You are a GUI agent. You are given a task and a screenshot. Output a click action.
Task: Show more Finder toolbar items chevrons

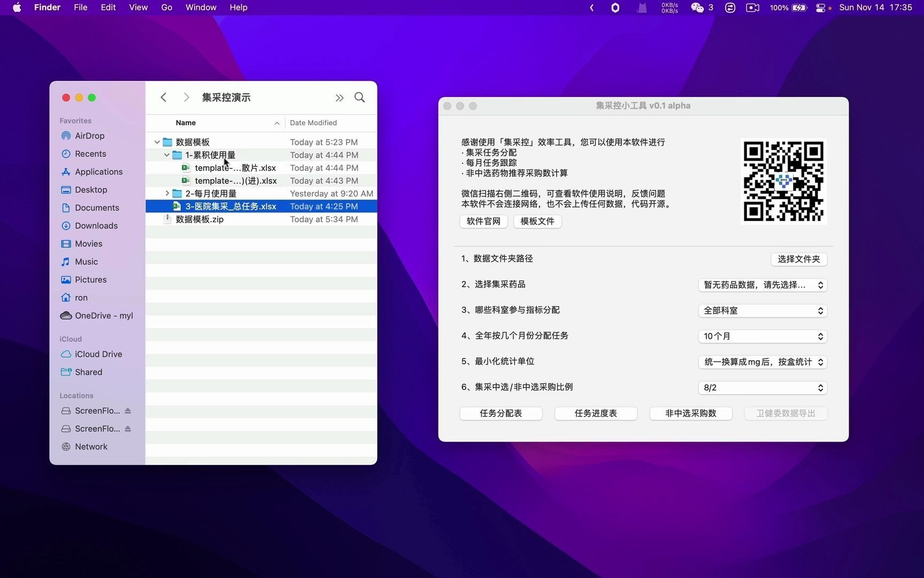tap(340, 97)
